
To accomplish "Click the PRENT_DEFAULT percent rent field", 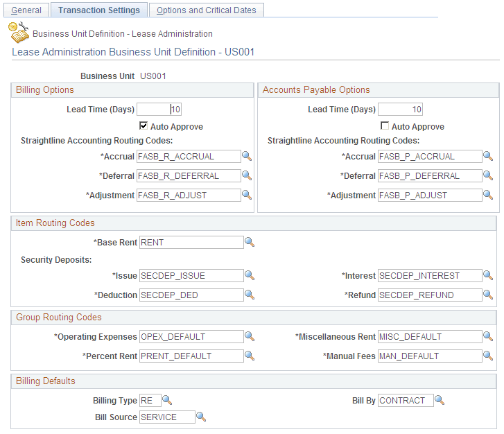I will tap(191, 356).
